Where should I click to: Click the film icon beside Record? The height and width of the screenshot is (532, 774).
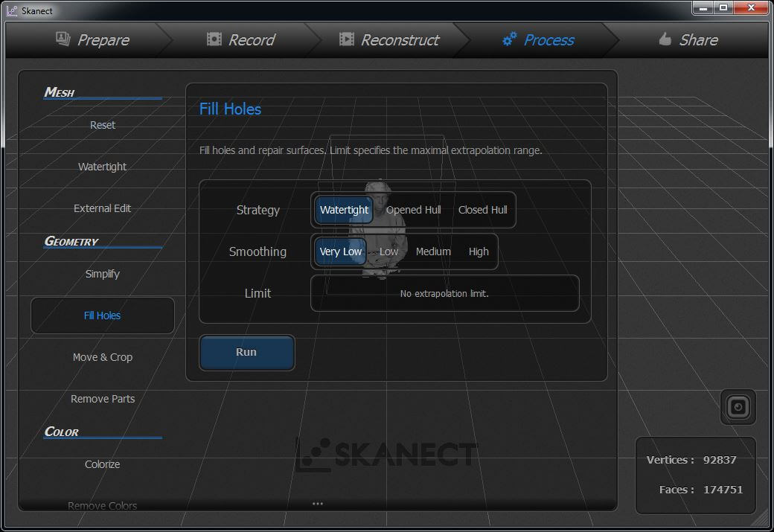214,39
